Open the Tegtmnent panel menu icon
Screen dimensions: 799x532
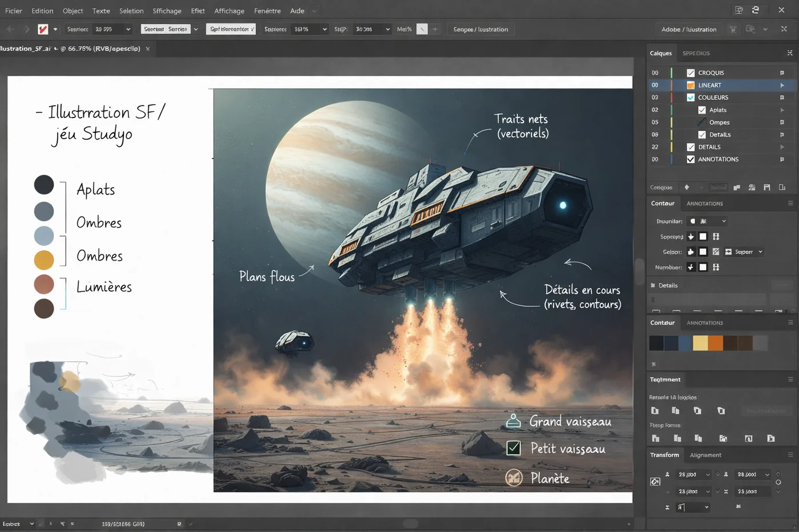(790, 380)
